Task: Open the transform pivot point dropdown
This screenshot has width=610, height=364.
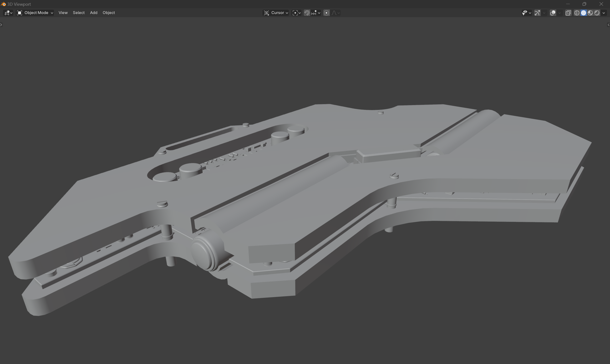Action: click(296, 13)
